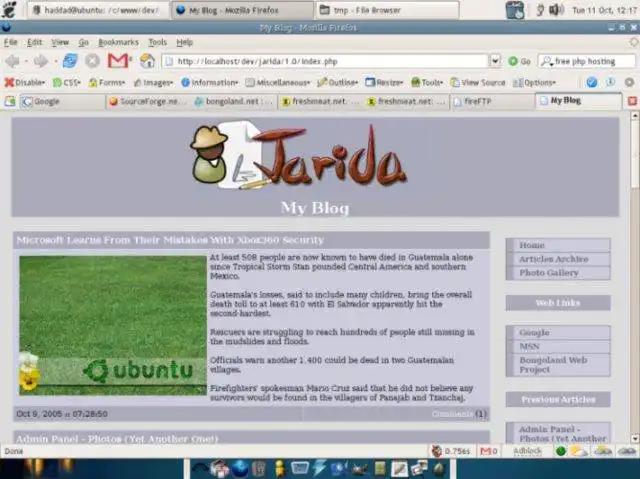Click the calendar icon in the top panel
The image size is (640, 479).
(x=515, y=10)
